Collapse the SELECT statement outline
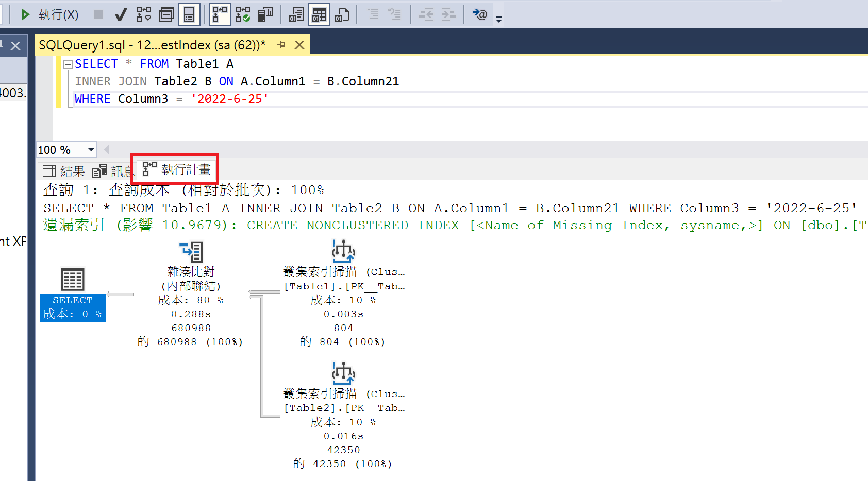Viewport: 868px width, 481px height. click(68, 64)
